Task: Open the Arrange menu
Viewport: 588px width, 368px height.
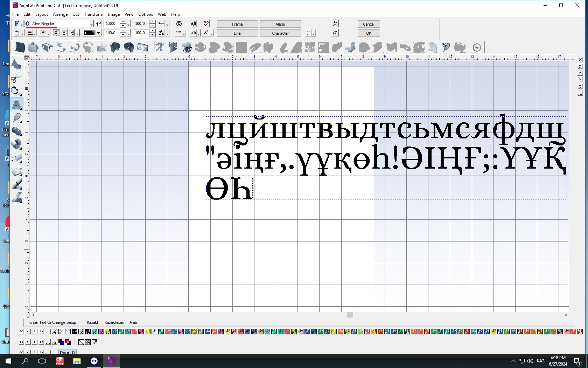Action: coord(60,14)
